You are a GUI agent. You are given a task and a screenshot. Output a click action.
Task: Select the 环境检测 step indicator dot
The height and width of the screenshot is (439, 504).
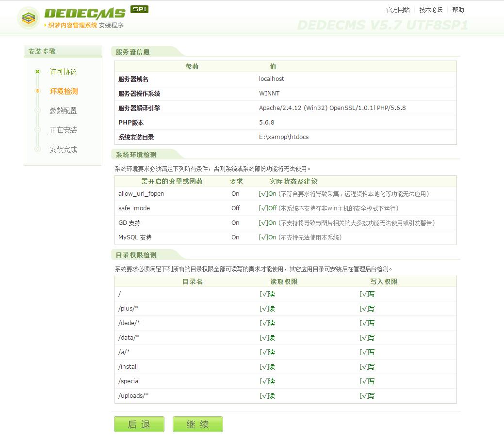38,91
